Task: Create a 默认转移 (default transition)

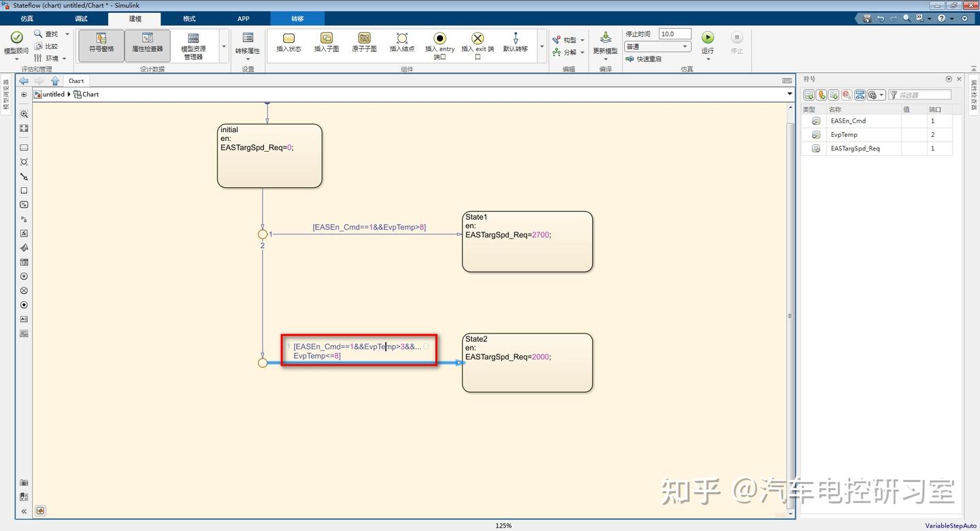Action: [x=516, y=42]
